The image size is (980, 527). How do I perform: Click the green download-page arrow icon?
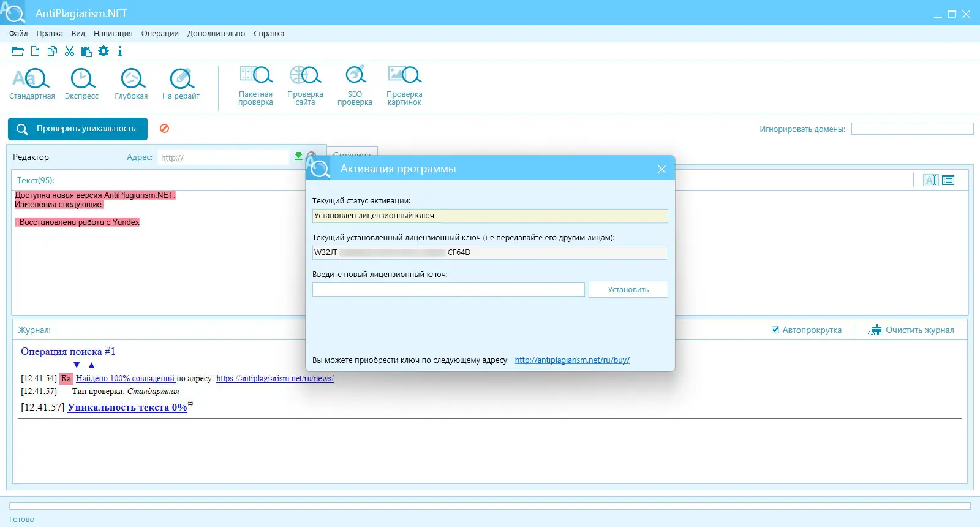point(298,156)
